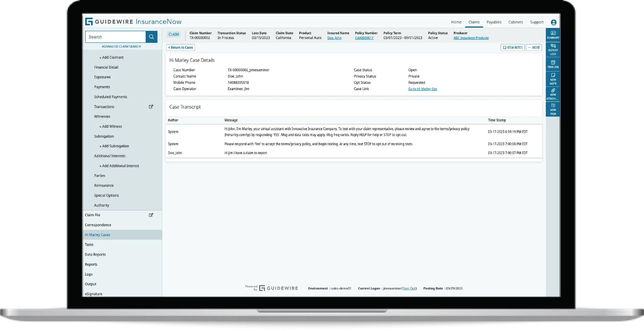Click the Guidewire InsuranceNow logo

(x=133, y=22)
